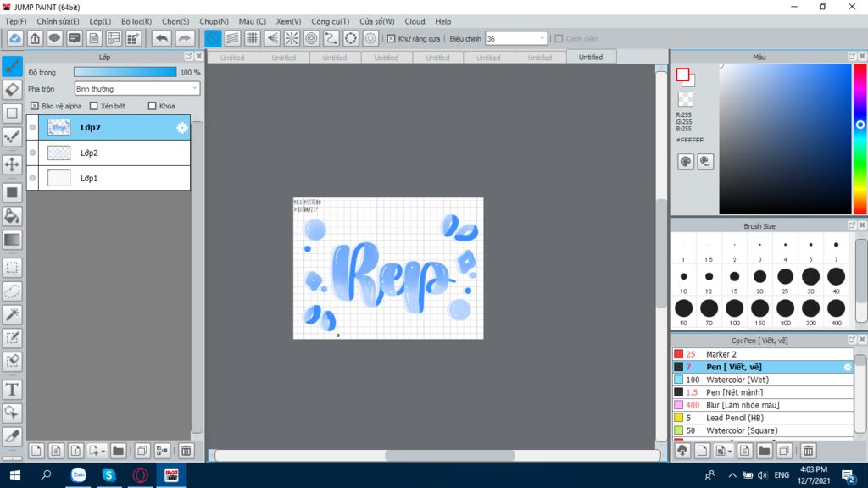Select the Bucket fill tool
Viewport: 868px width, 488px height.
pos(12,216)
